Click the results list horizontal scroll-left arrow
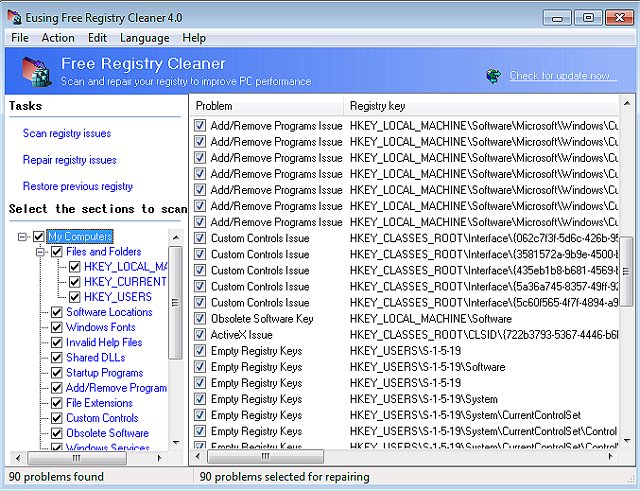This screenshot has width=640, height=491. (198, 457)
